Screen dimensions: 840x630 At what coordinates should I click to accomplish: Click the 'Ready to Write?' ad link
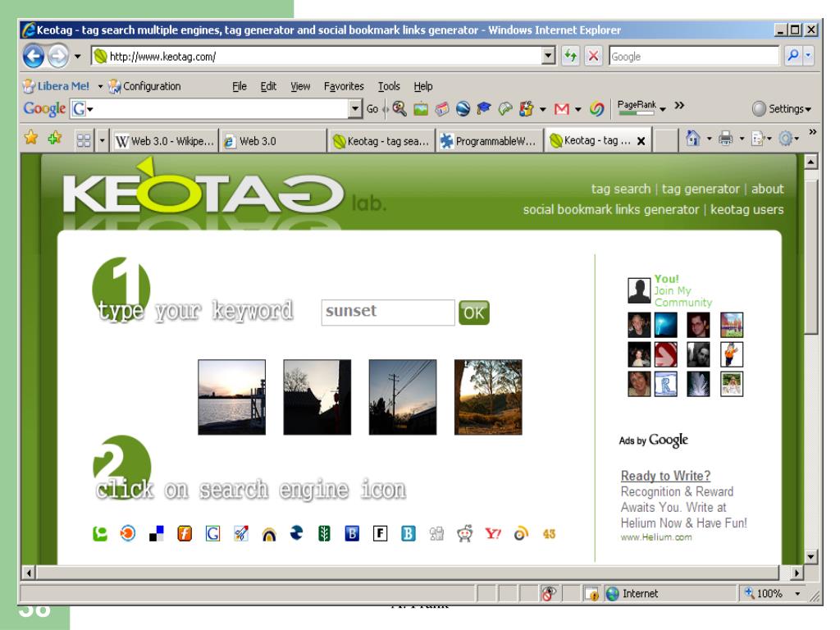coord(665,476)
